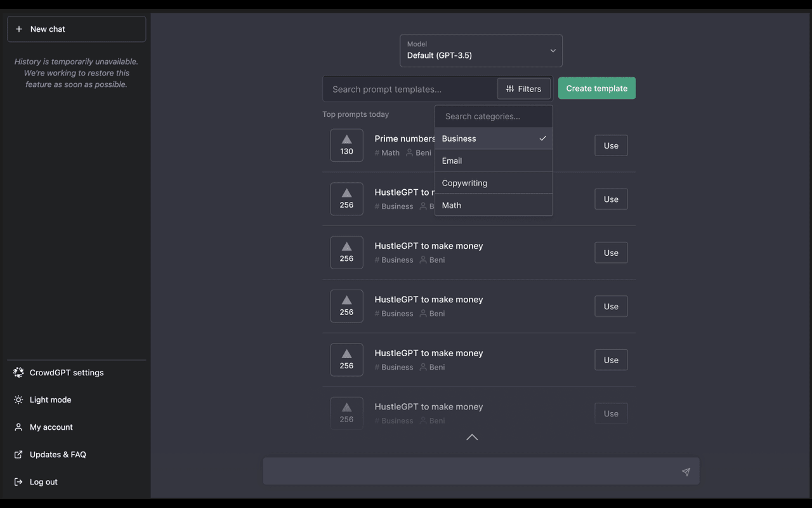Click the My account person icon
This screenshot has width=812, height=508.
(x=18, y=427)
